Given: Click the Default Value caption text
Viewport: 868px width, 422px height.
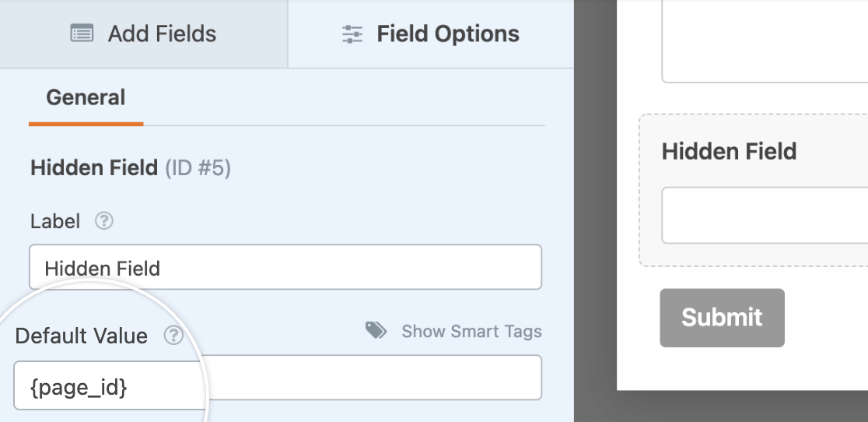Looking at the screenshot, I should pos(81,336).
